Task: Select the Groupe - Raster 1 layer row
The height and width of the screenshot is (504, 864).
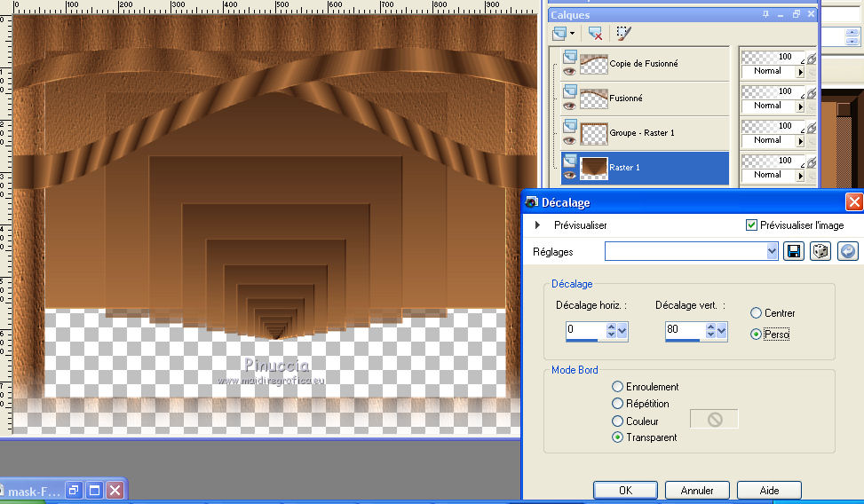Action: 645,133
